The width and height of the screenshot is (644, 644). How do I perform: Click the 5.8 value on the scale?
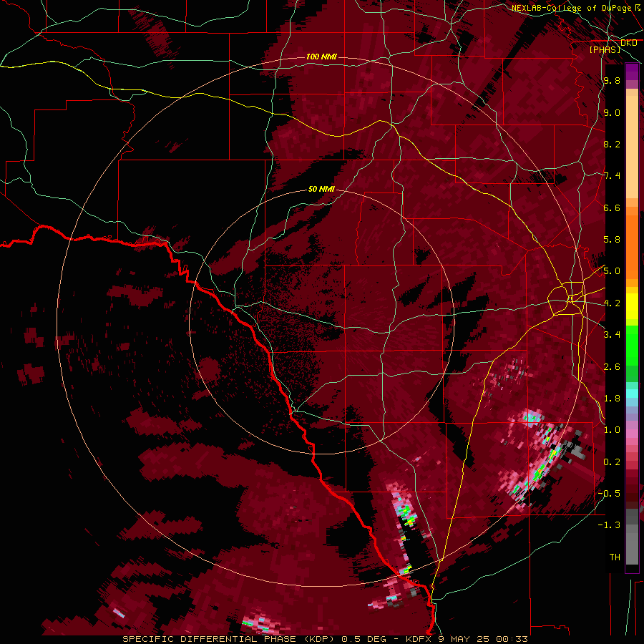coord(612,240)
